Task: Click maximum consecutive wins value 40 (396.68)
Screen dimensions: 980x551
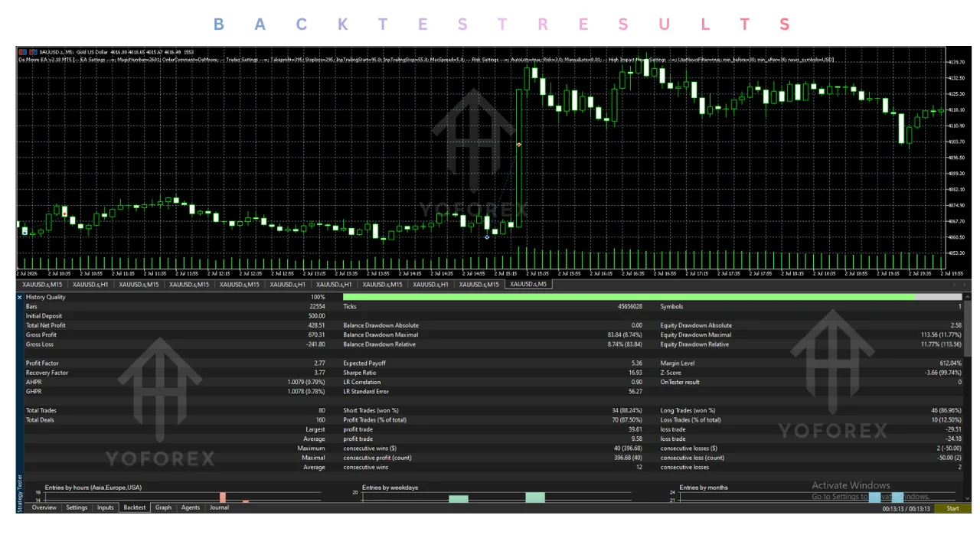Action: [627, 448]
